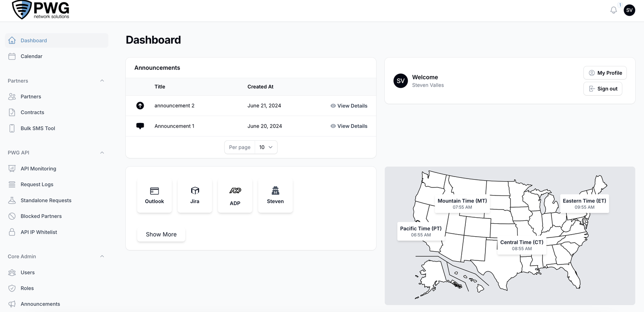Click the Partners people icon
This screenshot has height=312, width=644.
pos(12,97)
